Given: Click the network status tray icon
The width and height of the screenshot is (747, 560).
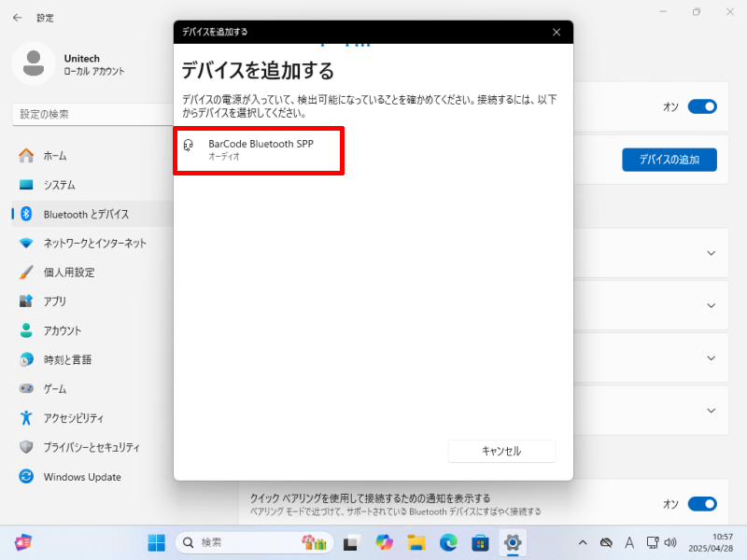Looking at the screenshot, I should 652,542.
